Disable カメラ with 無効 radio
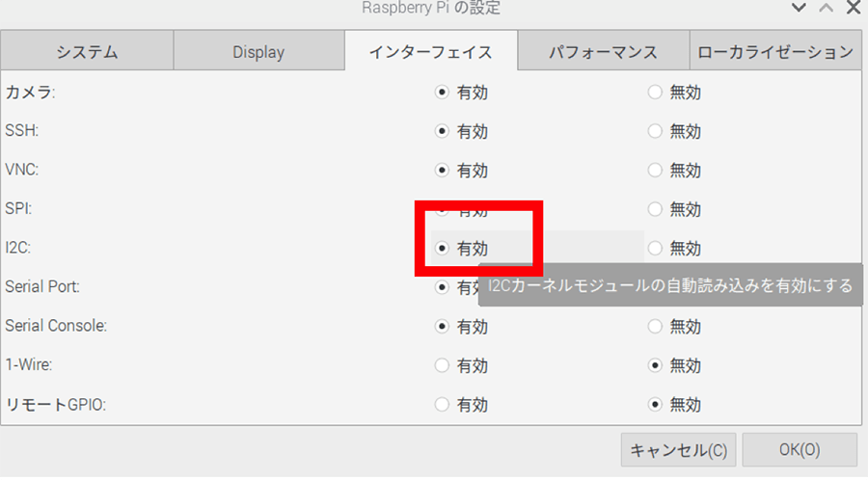The image size is (868, 480). click(655, 92)
